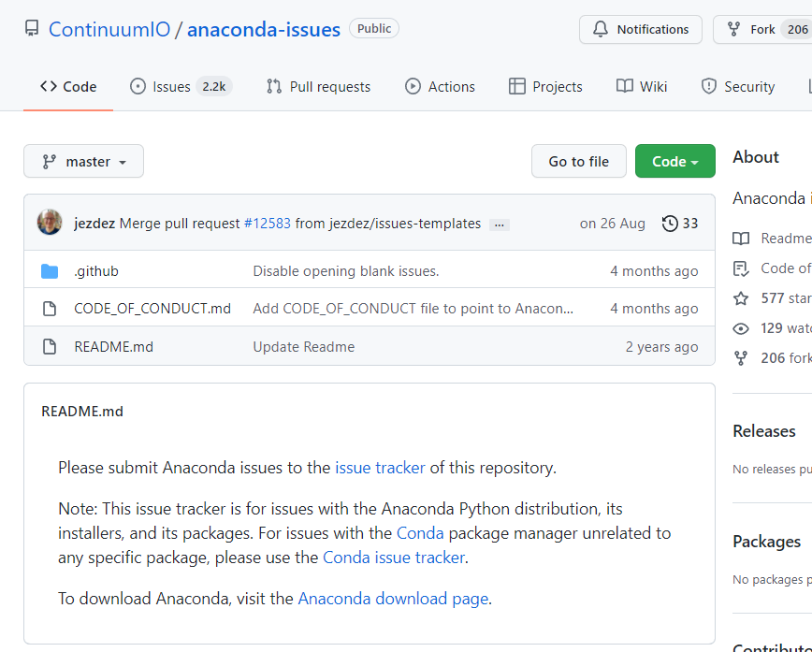This screenshot has height=652, width=812.
Task: Click the Notifications bell icon
Action: pos(600,29)
